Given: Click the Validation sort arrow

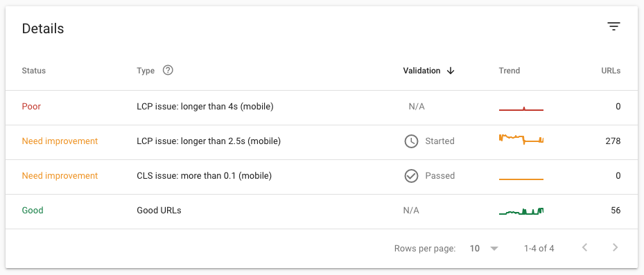Looking at the screenshot, I should [451, 71].
